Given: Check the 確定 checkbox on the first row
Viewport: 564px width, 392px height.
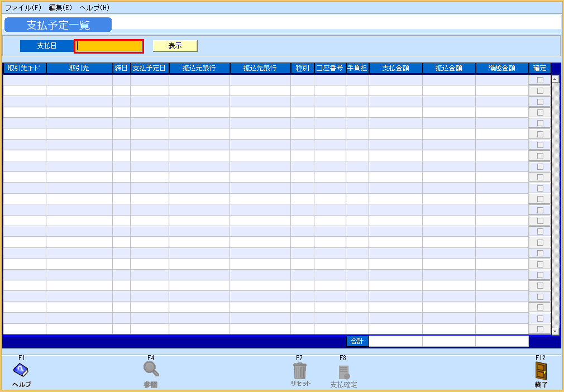Looking at the screenshot, I should [539, 80].
